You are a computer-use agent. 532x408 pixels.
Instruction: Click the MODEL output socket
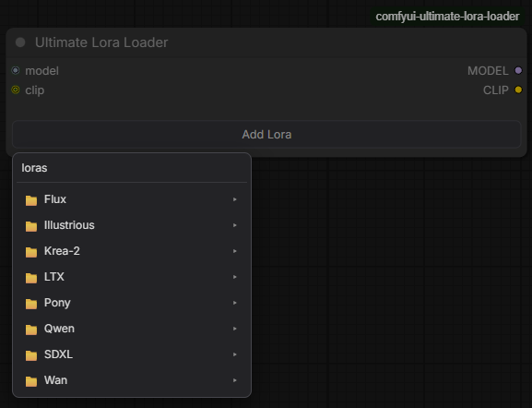click(x=518, y=71)
